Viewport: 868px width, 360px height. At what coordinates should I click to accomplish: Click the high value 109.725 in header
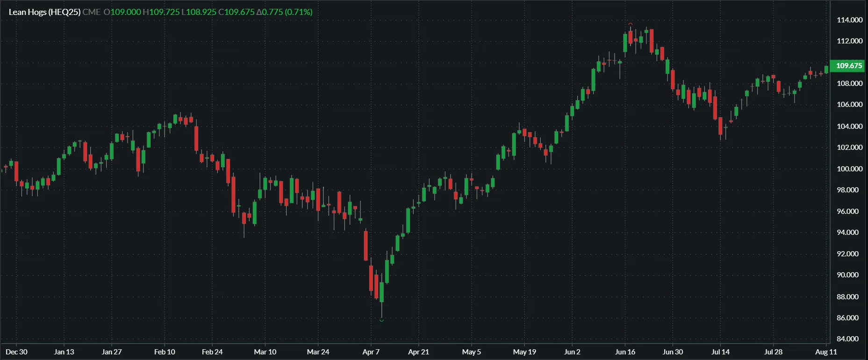pyautogui.click(x=164, y=12)
